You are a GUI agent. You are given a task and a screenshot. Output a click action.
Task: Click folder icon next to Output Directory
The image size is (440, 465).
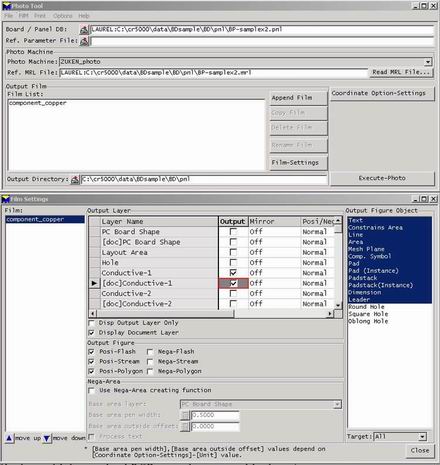pos(75,179)
